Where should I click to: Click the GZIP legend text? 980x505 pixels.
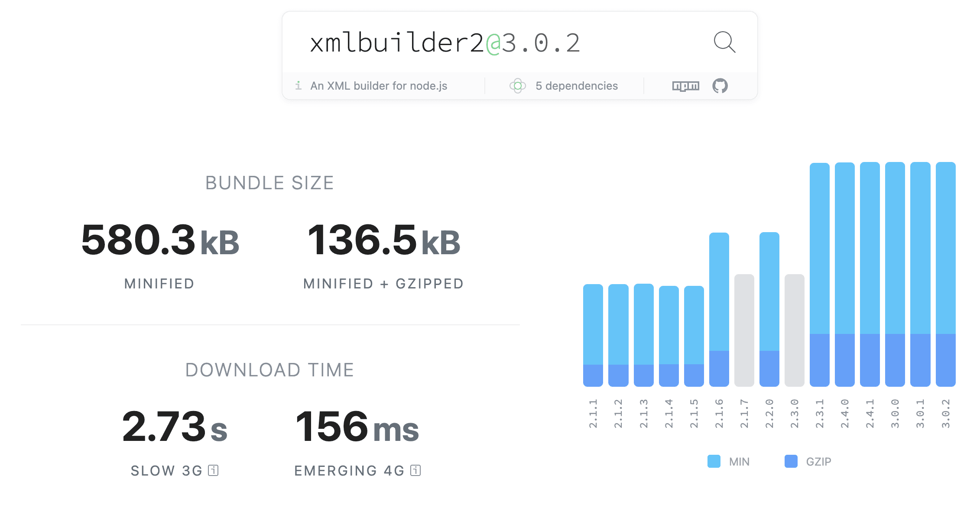tap(818, 462)
